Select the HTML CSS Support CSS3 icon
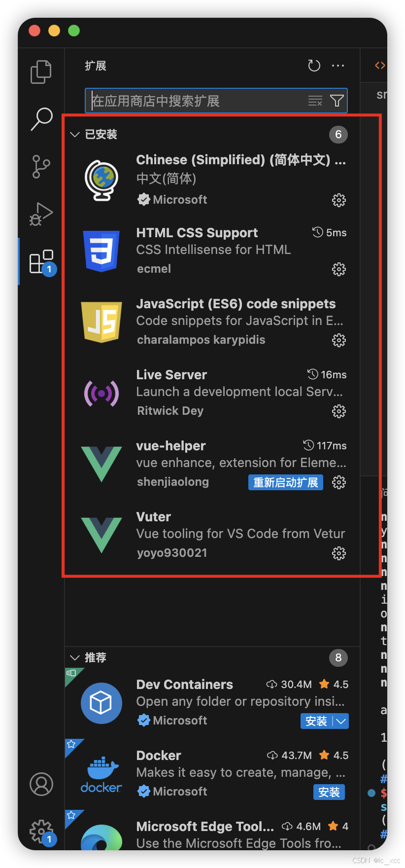This screenshot has width=405, height=868. click(101, 251)
